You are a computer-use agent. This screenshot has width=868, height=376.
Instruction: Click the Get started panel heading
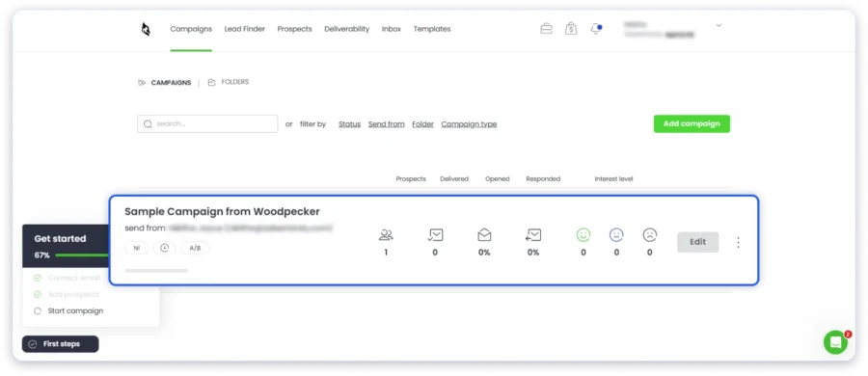tap(61, 239)
